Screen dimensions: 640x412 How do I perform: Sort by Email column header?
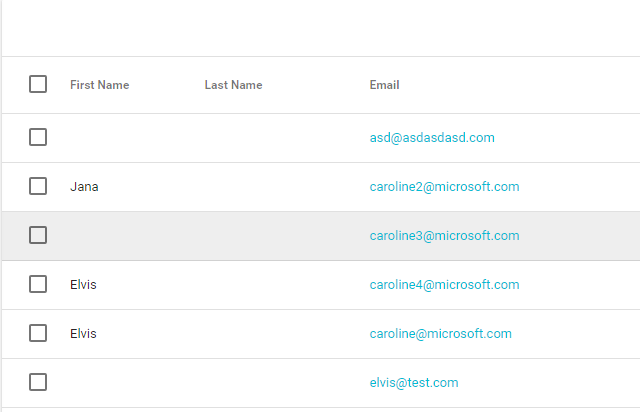(384, 85)
